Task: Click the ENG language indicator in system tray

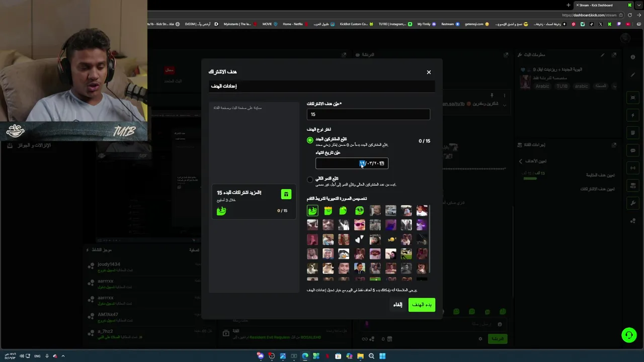Action: [37, 356]
